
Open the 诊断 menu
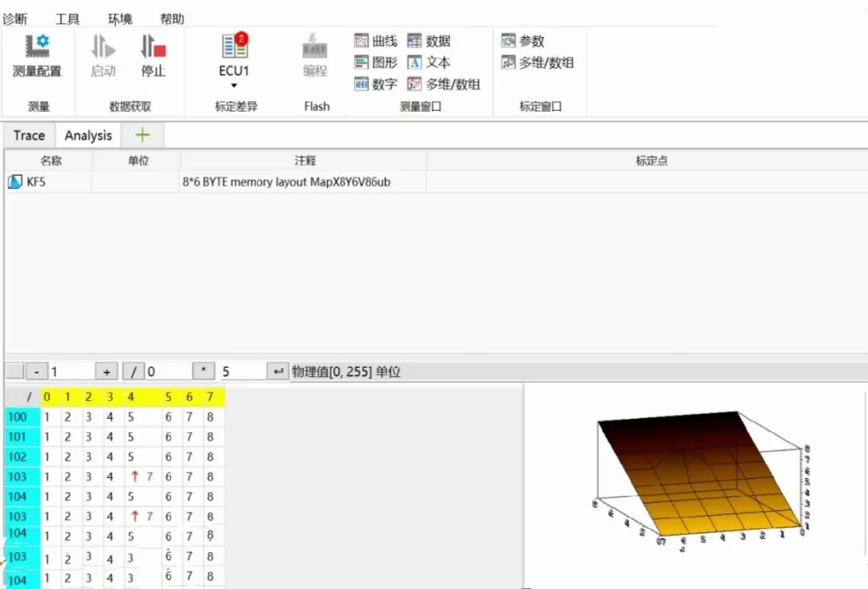click(15, 18)
